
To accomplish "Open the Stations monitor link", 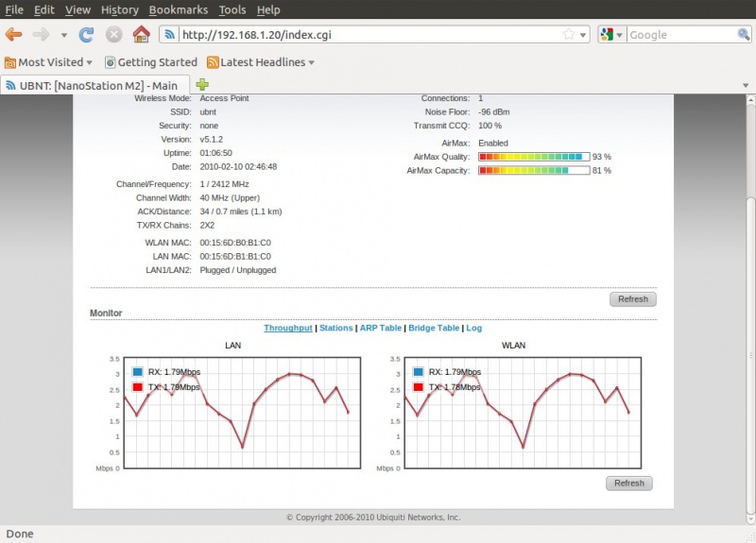I will click(335, 328).
